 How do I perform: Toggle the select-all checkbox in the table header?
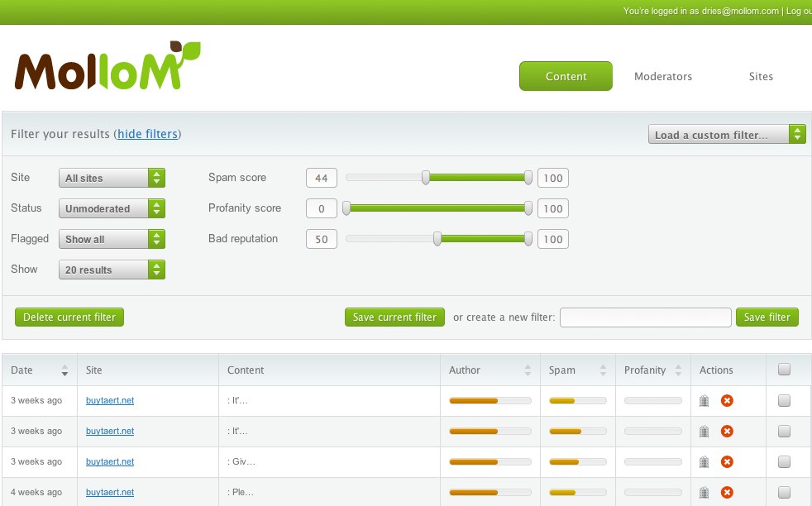[784, 369]
